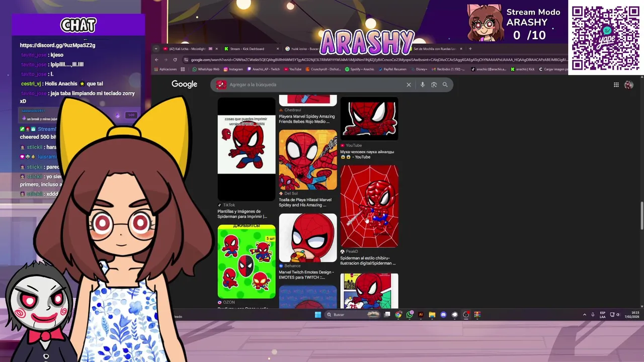Viewport: 644px width, 362px height.
Task: Open Plantillas y Imágenes de Spiderman link
Action: coord(242,214)
